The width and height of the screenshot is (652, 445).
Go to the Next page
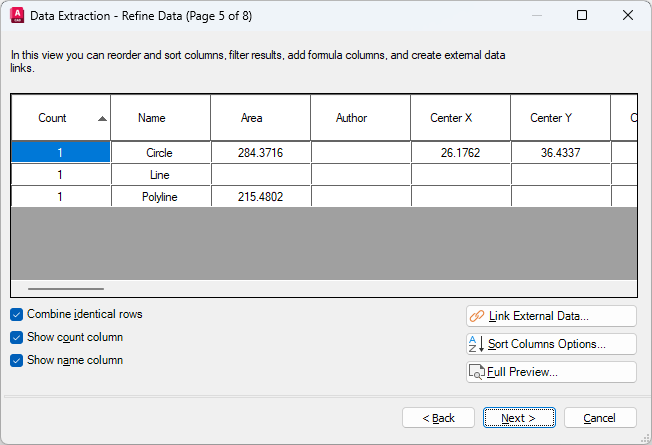click(x=519, y=418)
